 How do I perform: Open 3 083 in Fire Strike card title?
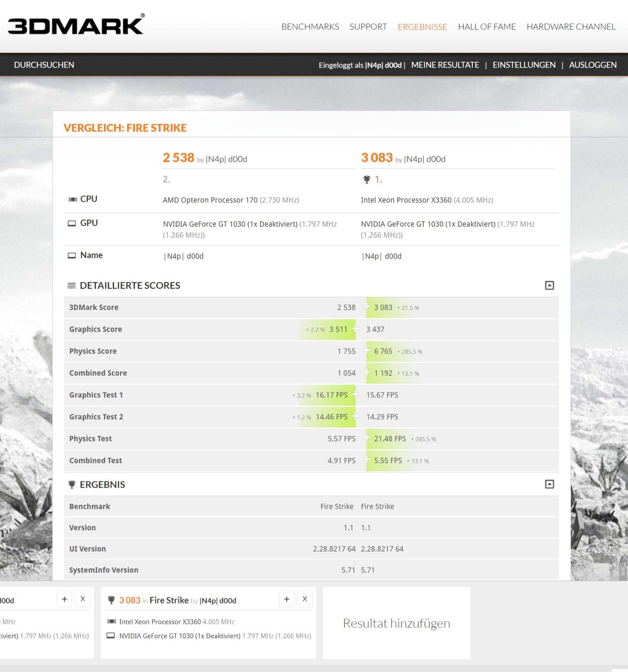(x=178, y=600)
